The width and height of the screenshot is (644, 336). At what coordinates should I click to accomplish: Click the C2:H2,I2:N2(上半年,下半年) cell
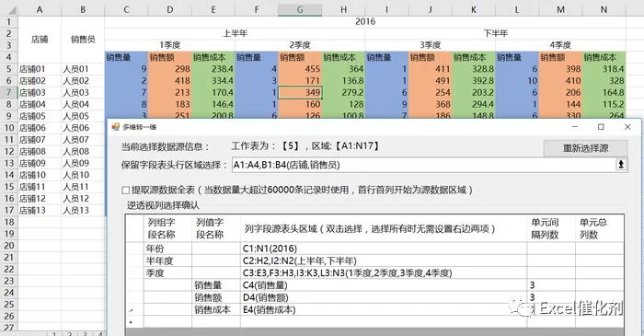[x=384, y=261]
